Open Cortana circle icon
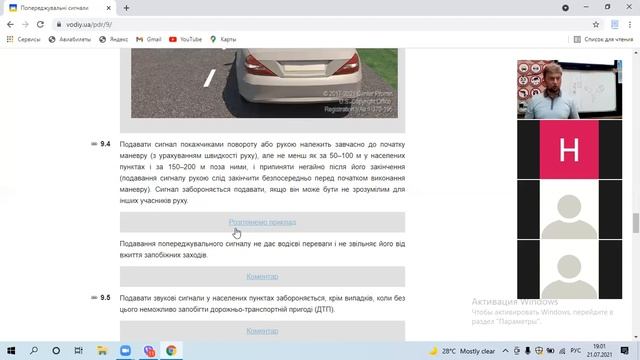Image resolution: width=640 pixels, height=360 pixels. click(56, 351)
